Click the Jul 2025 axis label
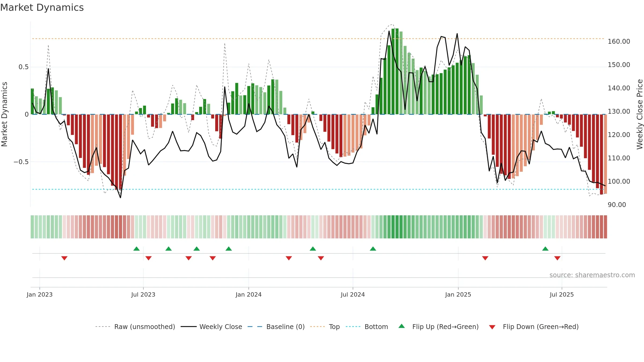 pyautogui.click(x=562, y=294)
